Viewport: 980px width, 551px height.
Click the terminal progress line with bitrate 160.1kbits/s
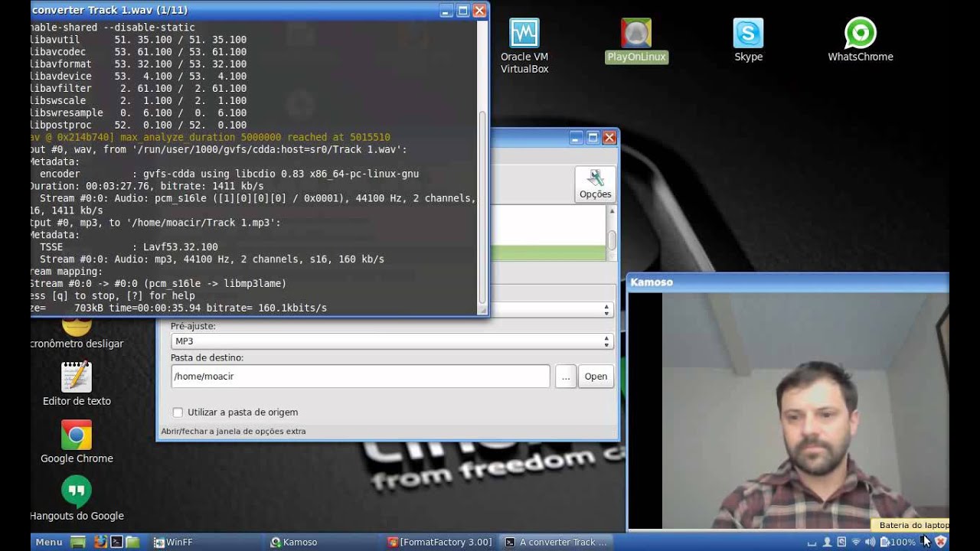(178, 308)
